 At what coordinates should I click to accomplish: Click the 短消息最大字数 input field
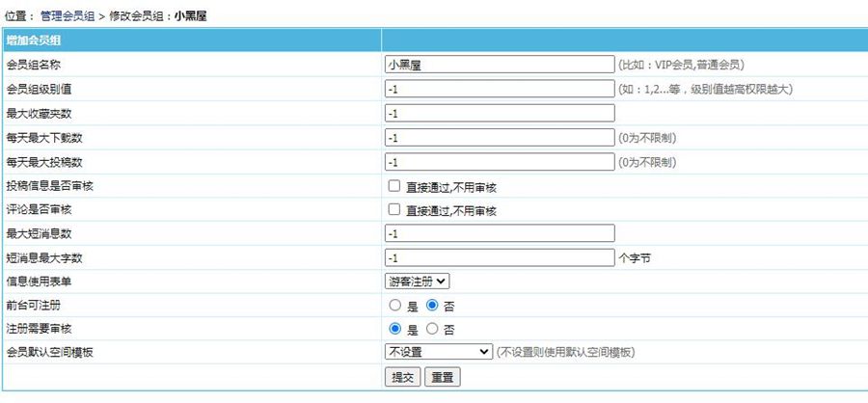click(499, 257)
